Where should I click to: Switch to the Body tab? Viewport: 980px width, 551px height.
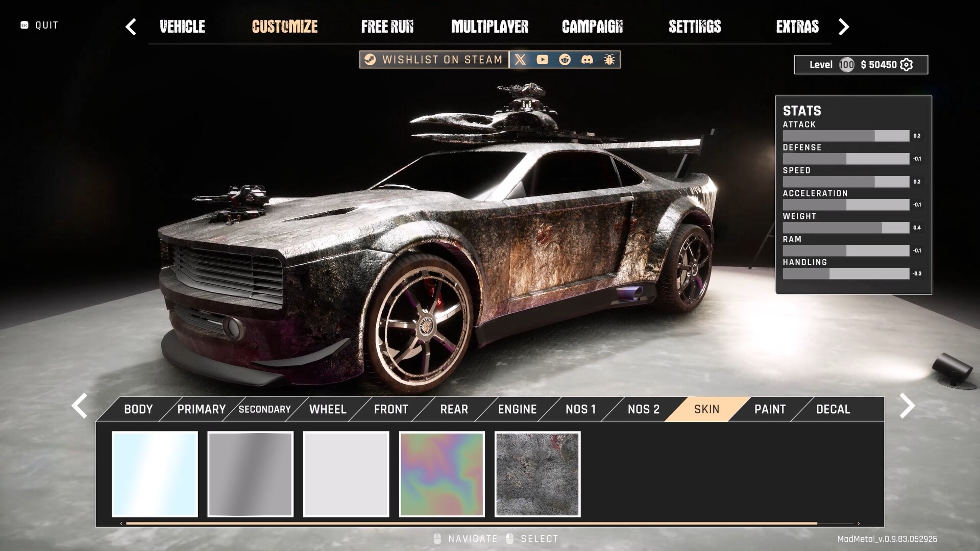[x=138, y=409]
